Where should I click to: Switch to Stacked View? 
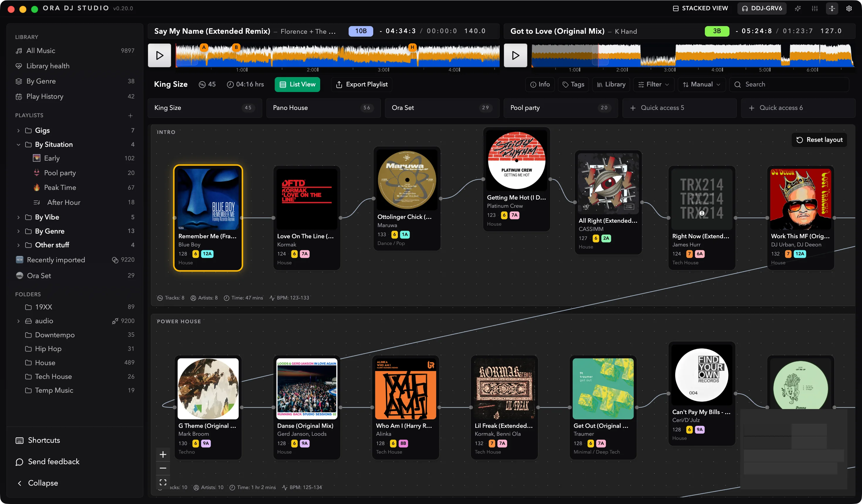pyautogui.click(x=700, y=8)
